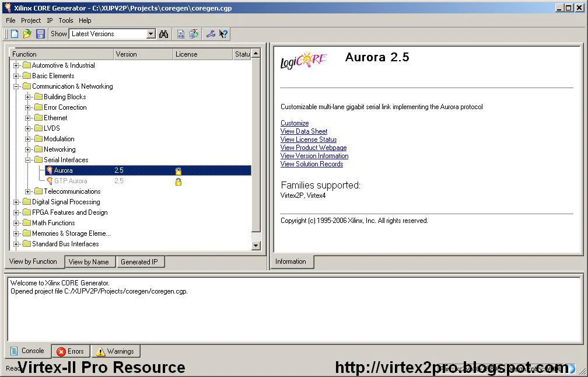Open the Tools menu
This screenshot has width=588, height=377.
coord(66,20)
